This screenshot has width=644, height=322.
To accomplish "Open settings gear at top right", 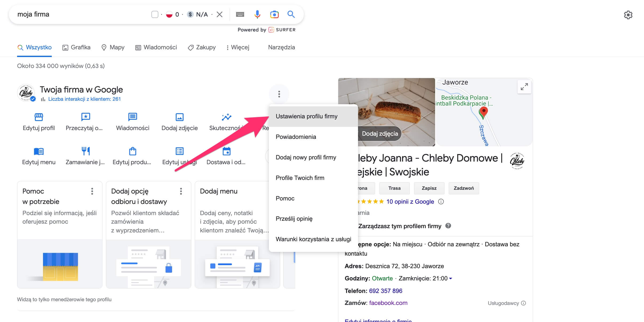I will point(628,15).
